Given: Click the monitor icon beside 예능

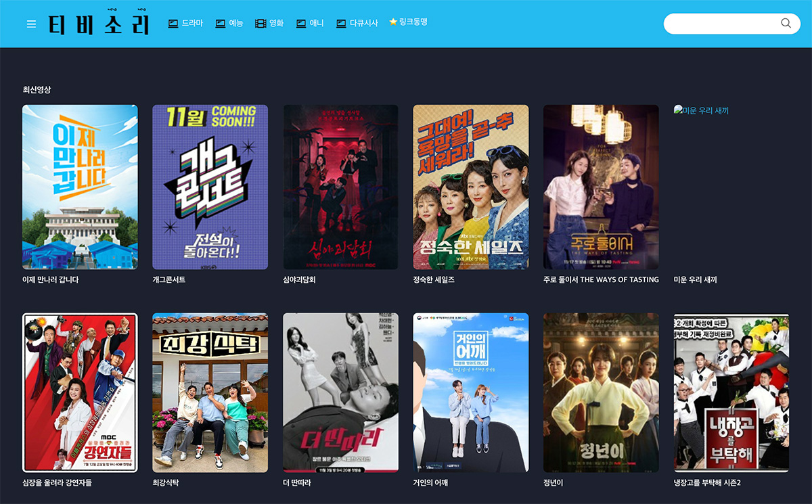Looking at the screenshot, I should pyautogui.click(x=221, y=24).
